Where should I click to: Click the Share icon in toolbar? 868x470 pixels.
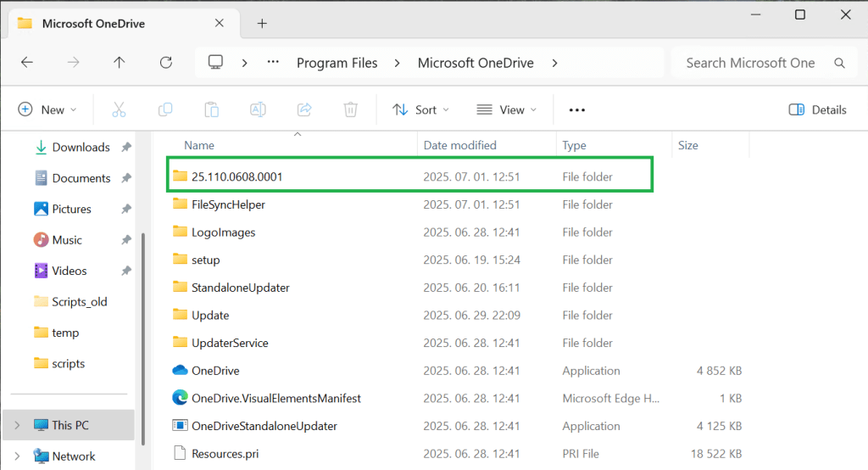click(304, 109)
